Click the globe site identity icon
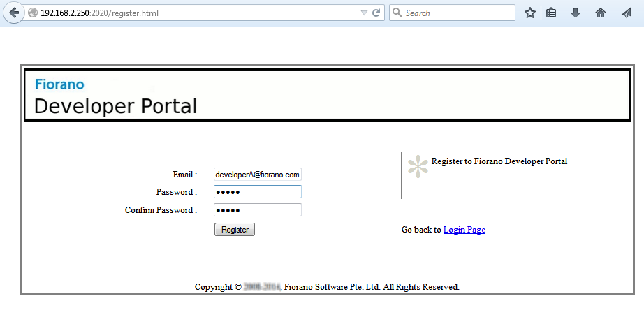Viewport: 644px width, 331px height. [x=33, y=13]
